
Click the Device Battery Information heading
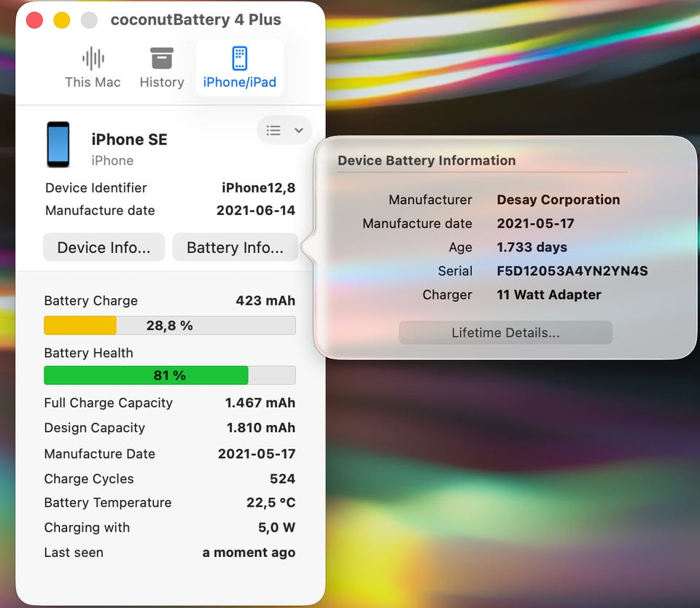(427, 160)
